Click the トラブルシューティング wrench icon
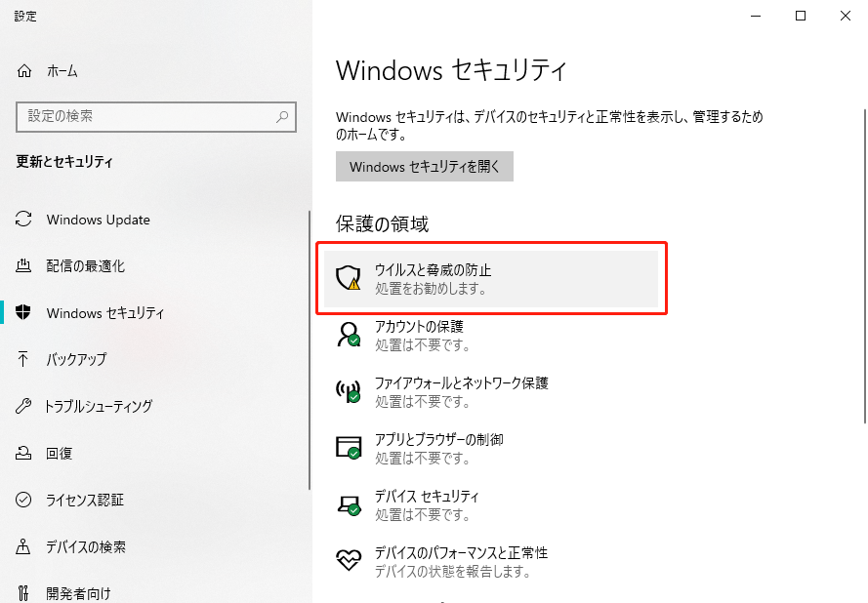 click(24, 406)
